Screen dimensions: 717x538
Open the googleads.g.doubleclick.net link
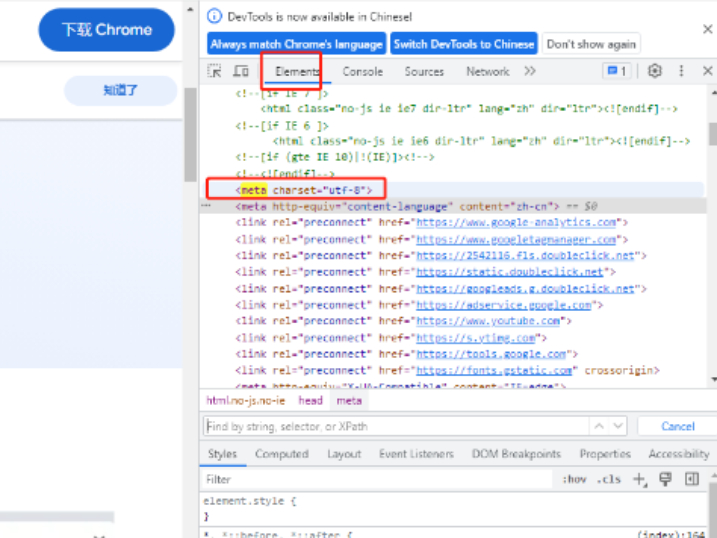point(525,289)
